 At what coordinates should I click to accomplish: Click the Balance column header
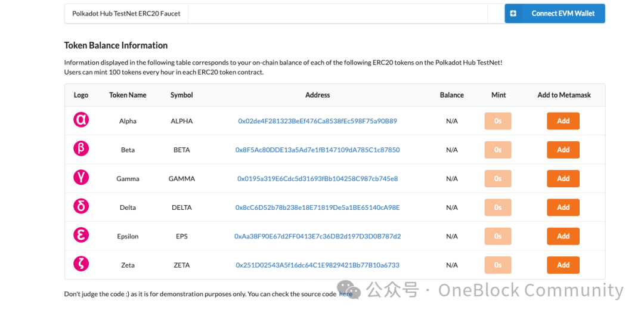pyautogui.click(x=452, y=95)
